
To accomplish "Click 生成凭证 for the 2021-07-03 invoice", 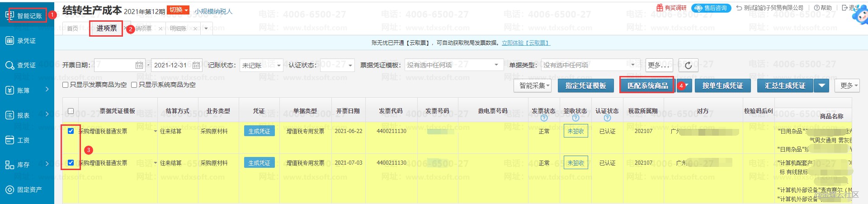I will pyautogui.click(x=259, y=163).
